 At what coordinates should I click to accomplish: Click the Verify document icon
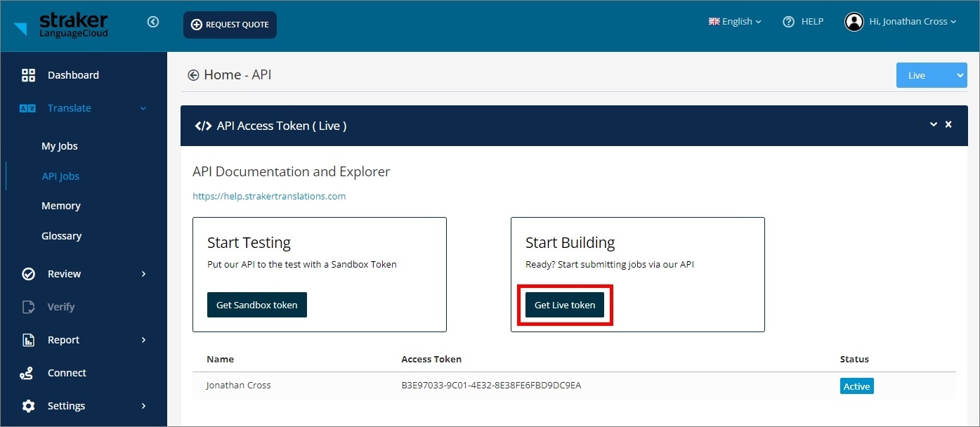pos(28,307)
